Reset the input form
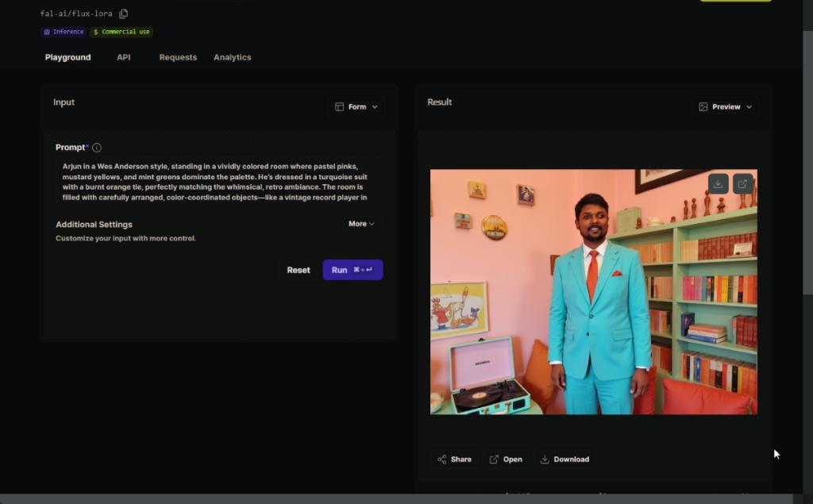This screenshot has width=813, height=504. (299, 270)
